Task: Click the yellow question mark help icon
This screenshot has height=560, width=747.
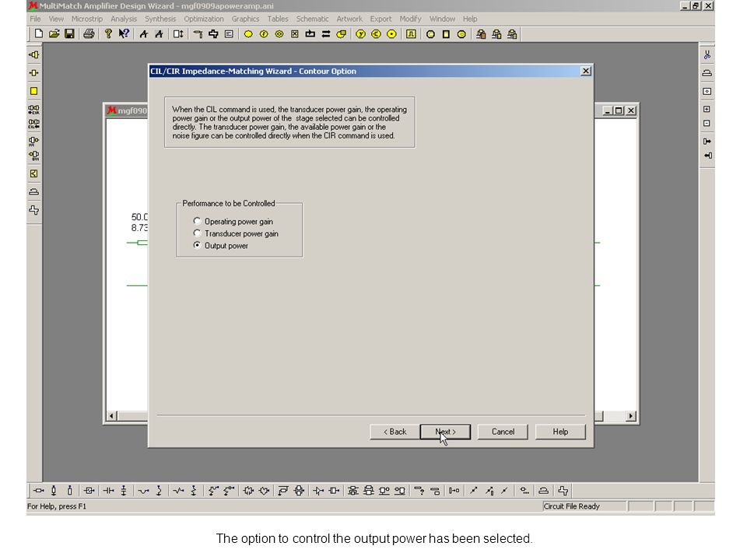Action: pos(108,33)
